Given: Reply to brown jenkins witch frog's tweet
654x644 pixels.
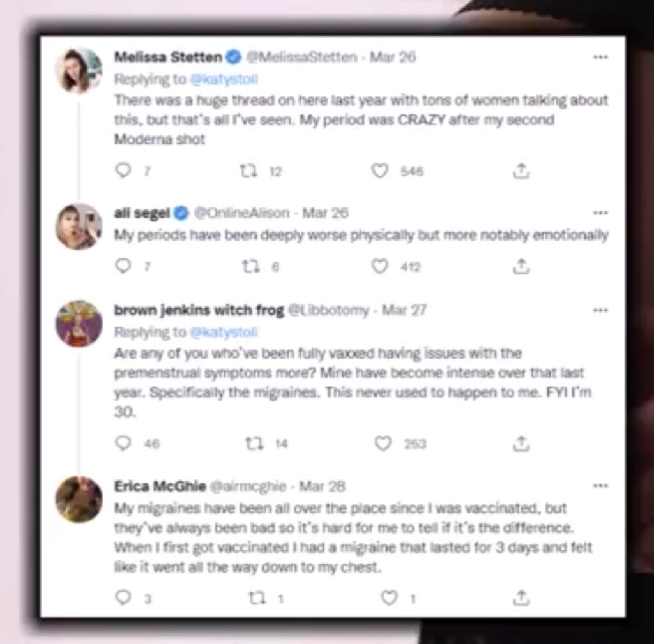Looking at the screenshot, I should tap(123, 443).
